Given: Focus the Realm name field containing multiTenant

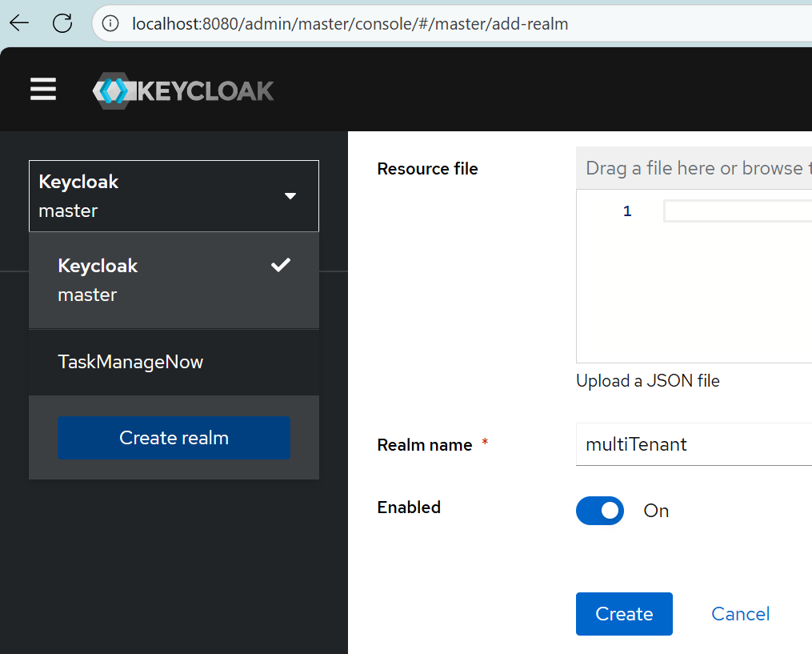Looking at the screenshot, I should 693,444.
